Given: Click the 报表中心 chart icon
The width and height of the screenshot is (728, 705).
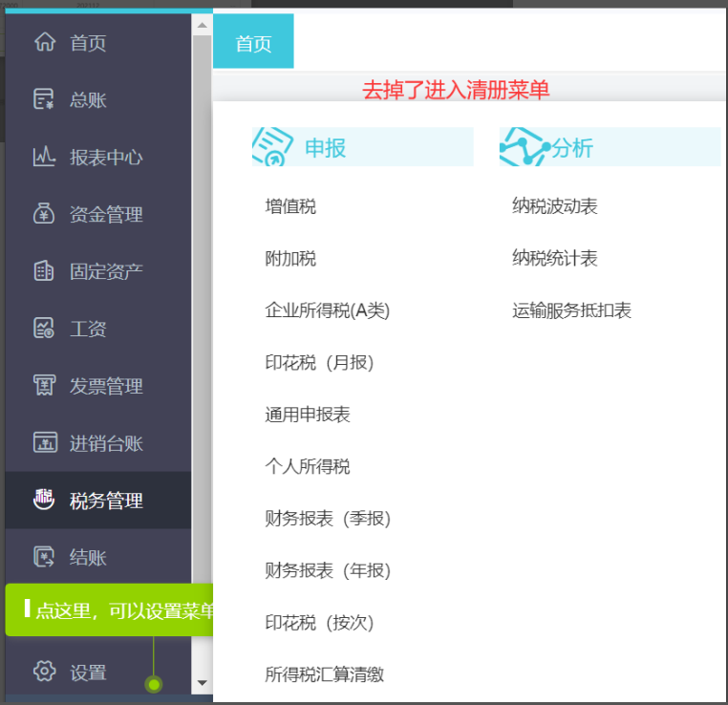Looking at the screenshot, I should click(44, 157).
